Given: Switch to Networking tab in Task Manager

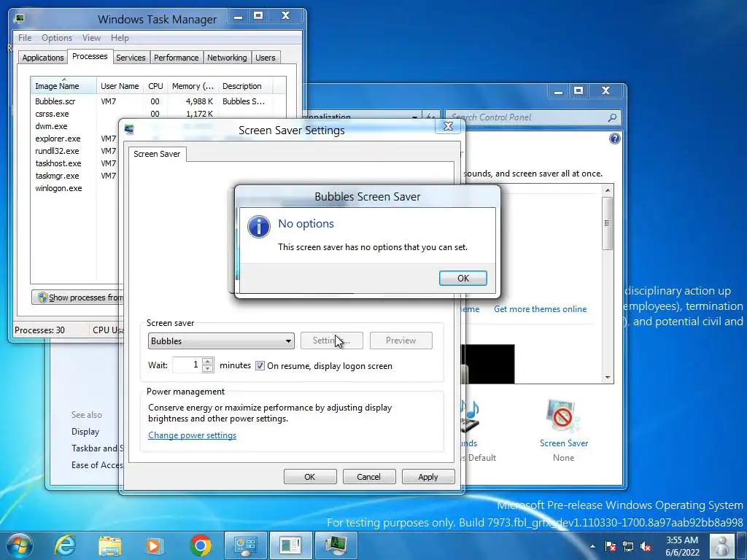Looking at the screenshot, I should 227,58.
